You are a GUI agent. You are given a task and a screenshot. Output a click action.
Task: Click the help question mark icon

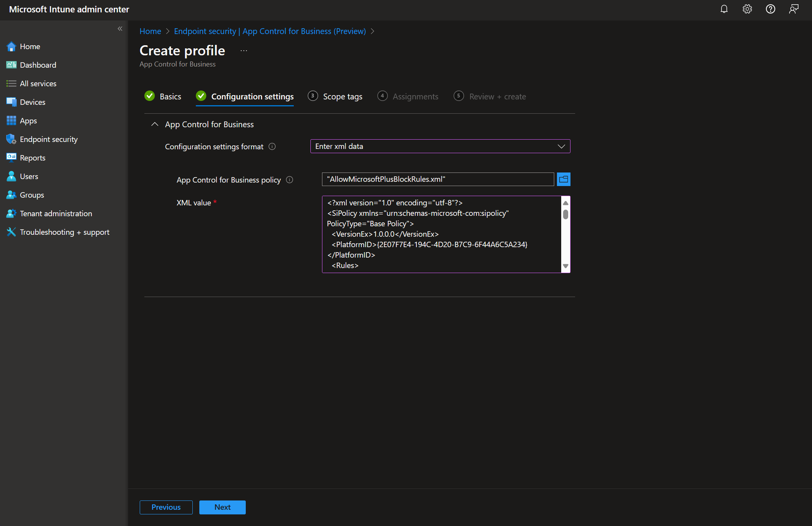(x=770, y=9)
